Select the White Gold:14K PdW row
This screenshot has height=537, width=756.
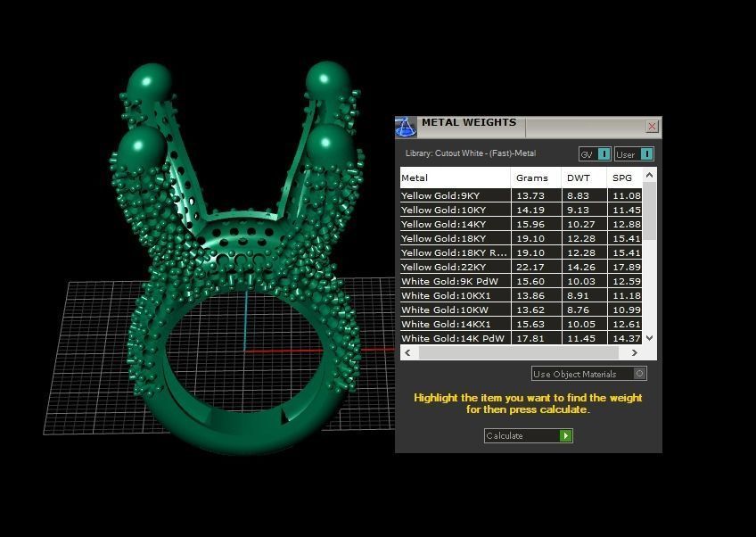[521, 338]
